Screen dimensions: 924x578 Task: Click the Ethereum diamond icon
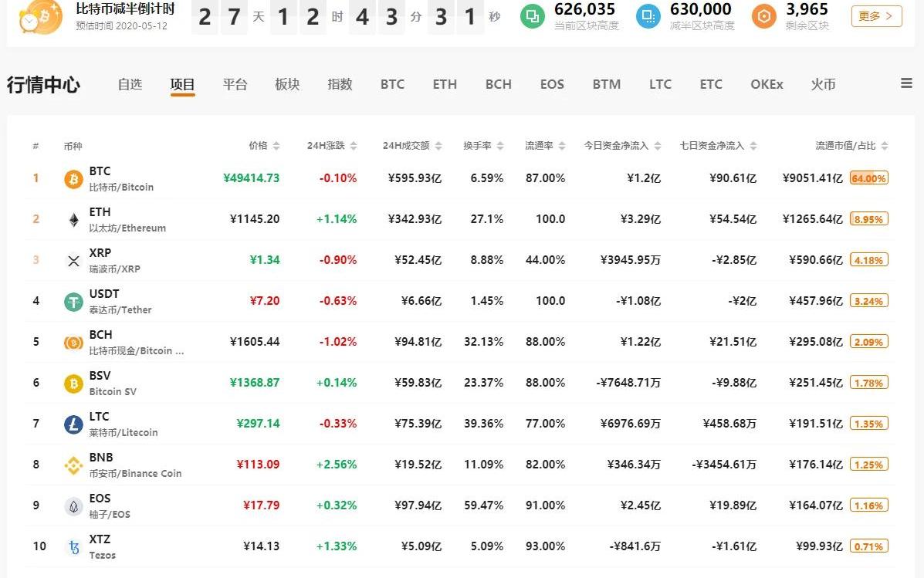tap(73, 220)
